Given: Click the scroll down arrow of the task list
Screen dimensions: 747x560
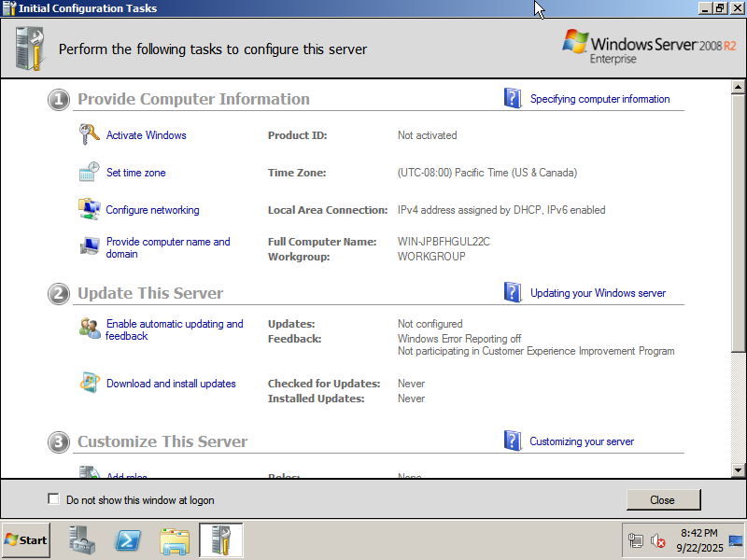Looking at the screenshot, I should pyautogui.click(x=738, y=469).
